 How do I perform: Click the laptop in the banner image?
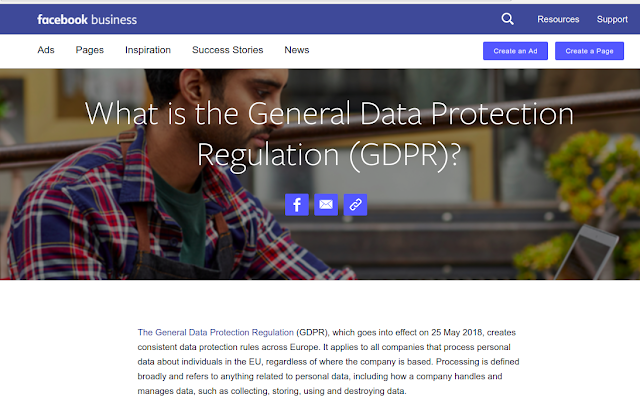(x=586, y=251)
